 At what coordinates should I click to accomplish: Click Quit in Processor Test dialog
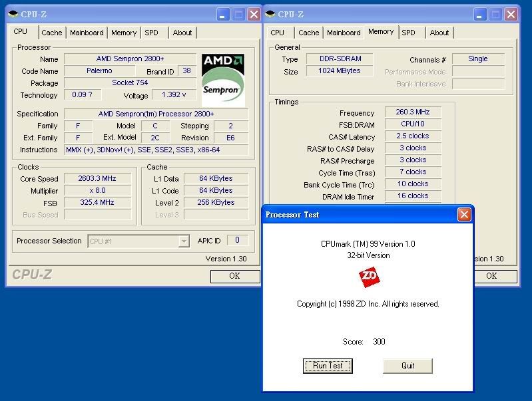[x=407, y=365]
